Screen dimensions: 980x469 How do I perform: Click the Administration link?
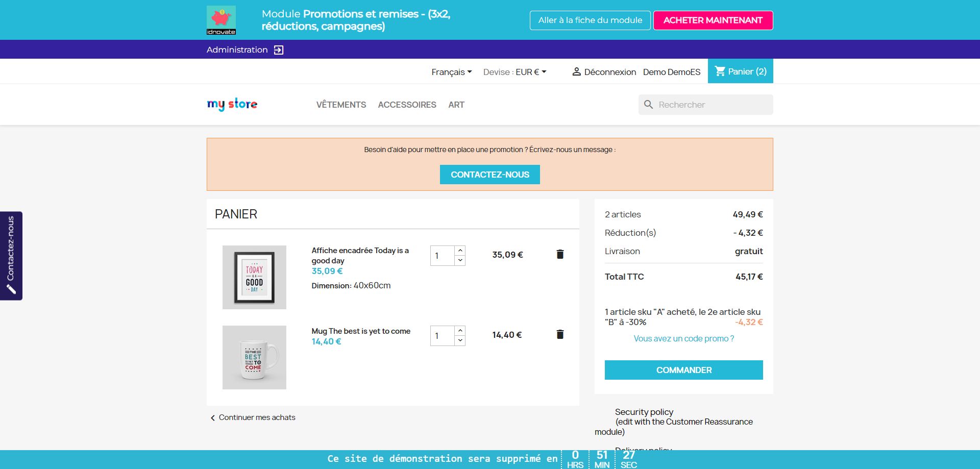(237, 50)
